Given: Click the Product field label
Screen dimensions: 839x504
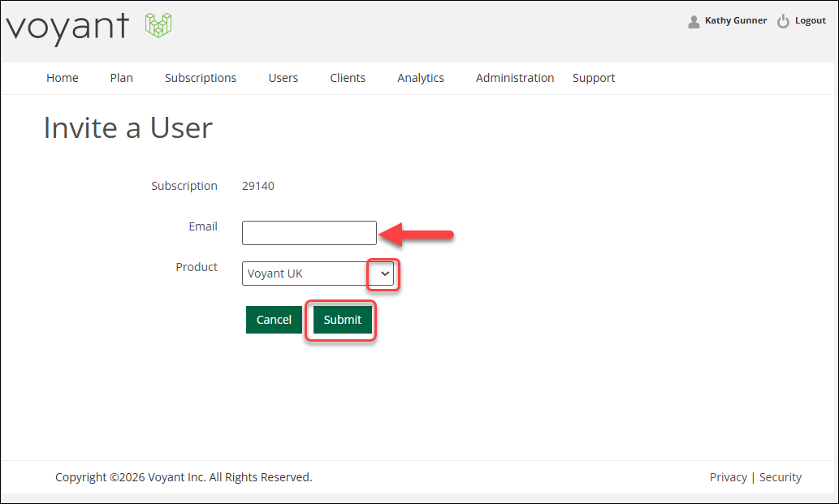Looking at the screenshot, I should tap(197, 267).
